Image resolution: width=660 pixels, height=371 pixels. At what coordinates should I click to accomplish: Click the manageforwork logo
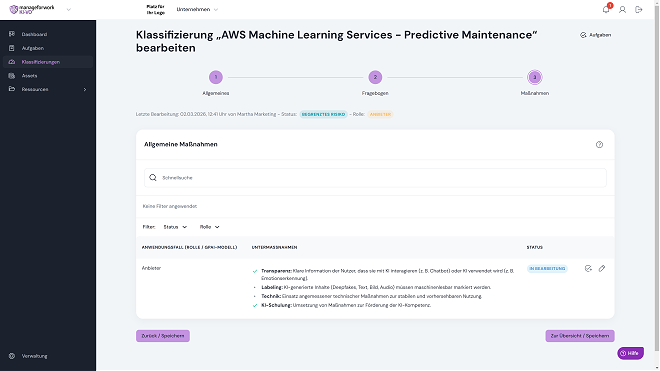point(32,9)
